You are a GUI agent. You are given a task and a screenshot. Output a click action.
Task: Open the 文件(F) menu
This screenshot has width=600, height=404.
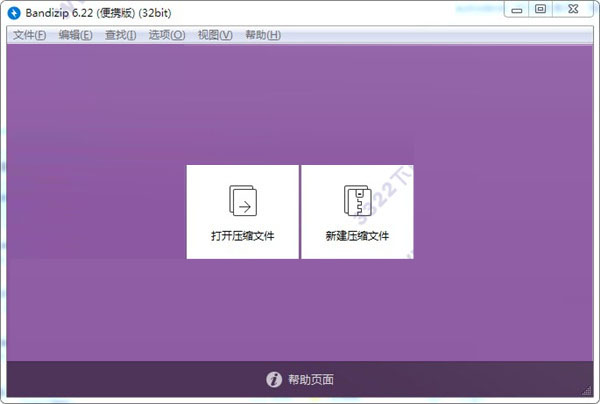point(29,35)
